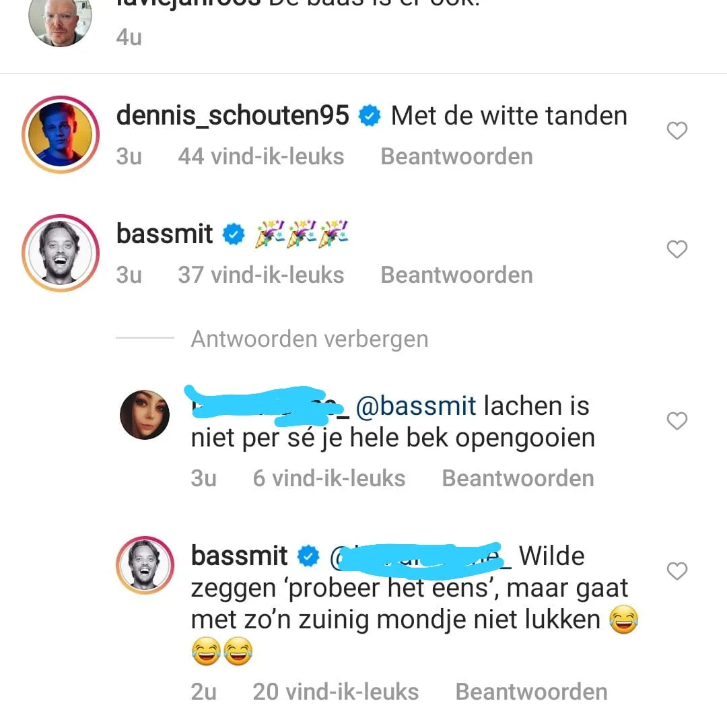The height and width of the screenshot is (728, 727).
Task: Open the @bassmit mention link
Action: pyautogui.click(x=416, y=406)
